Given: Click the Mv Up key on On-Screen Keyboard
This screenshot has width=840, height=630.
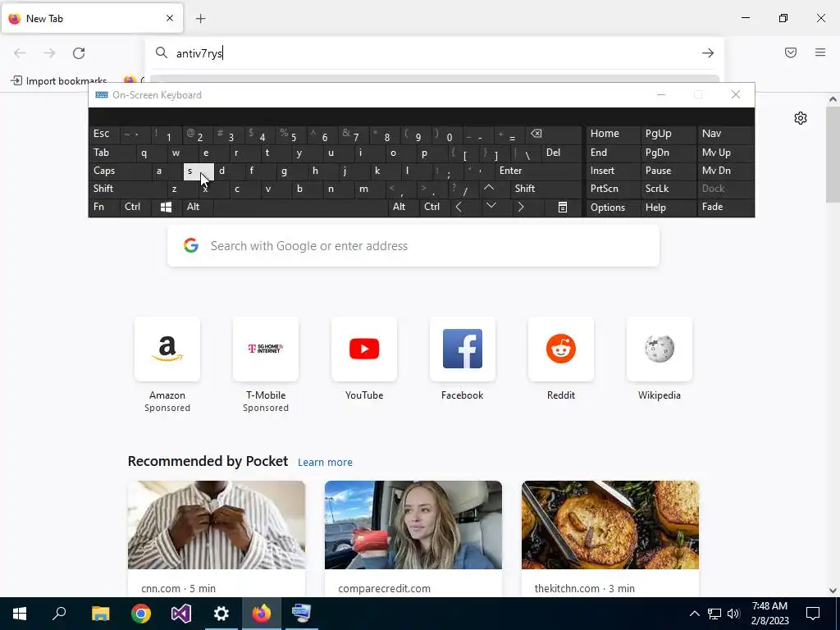Looking at the screenshot, I should [725, 153].
